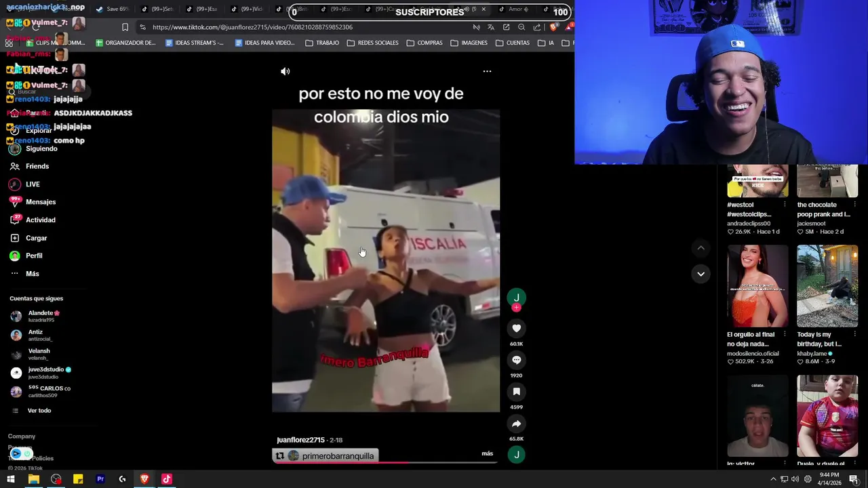Open creator avatar J above like button
This screenshot has height=488, width=868.
516,297
